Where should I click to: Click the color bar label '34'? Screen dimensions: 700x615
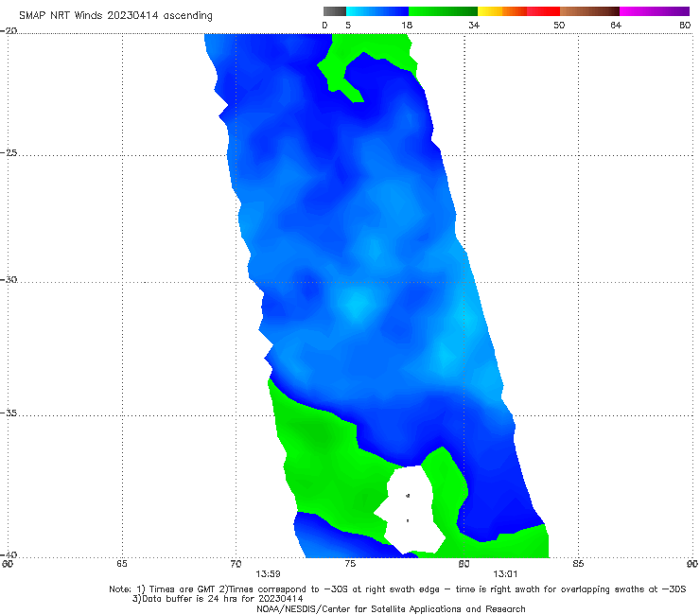tap(474, 25)
